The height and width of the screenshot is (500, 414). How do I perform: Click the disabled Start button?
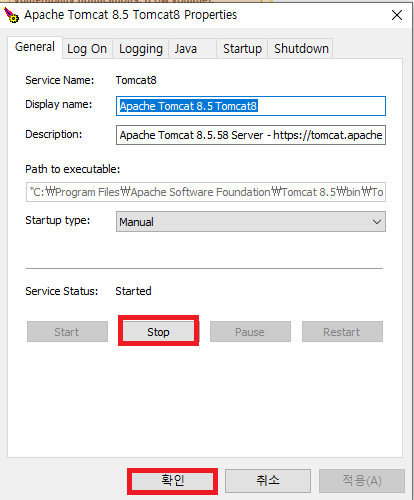67,331
